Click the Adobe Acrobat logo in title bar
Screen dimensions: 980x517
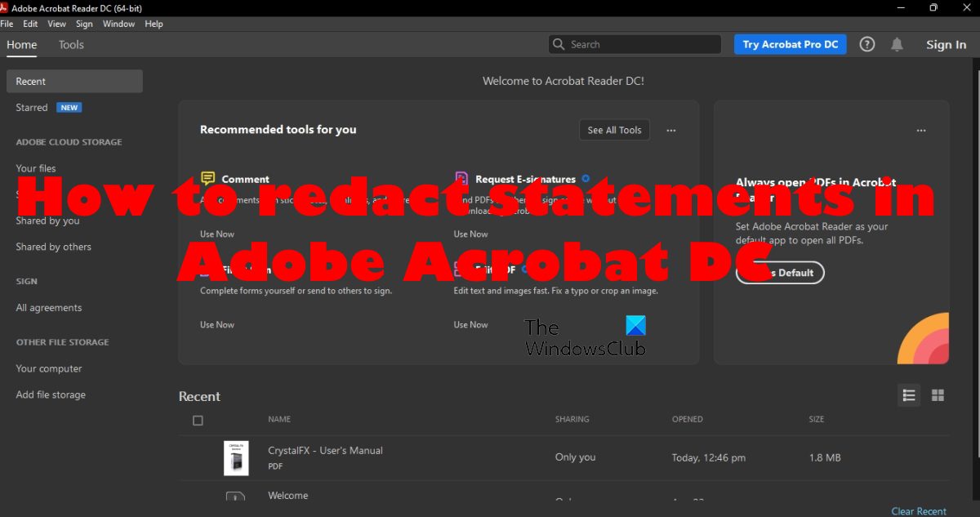click(4, 7)
